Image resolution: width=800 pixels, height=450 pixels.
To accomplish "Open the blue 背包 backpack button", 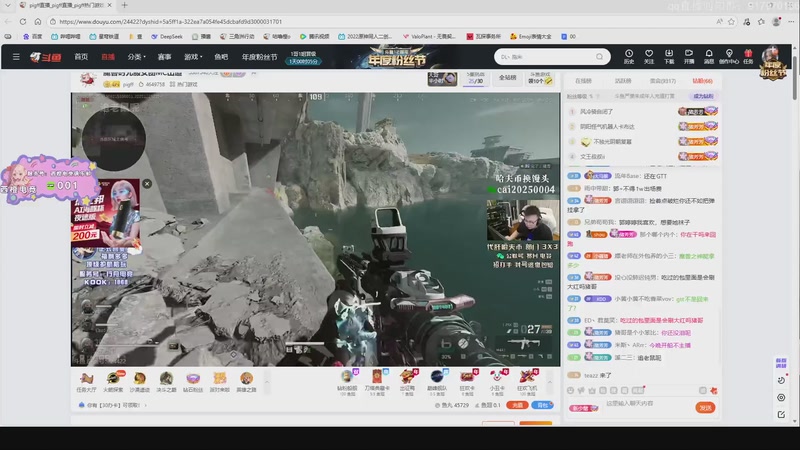I will (x=542, y=405).
